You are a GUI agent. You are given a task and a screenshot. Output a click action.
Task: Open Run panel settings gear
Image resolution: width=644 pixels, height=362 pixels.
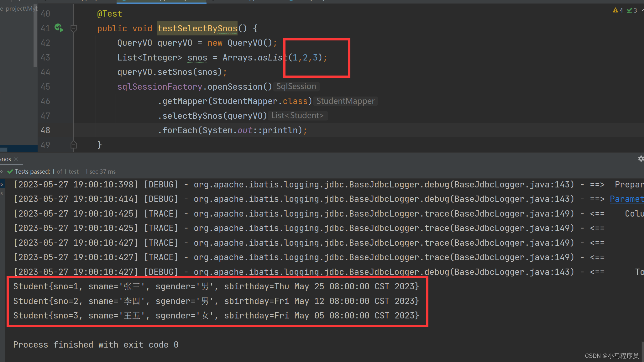(641, 159)
